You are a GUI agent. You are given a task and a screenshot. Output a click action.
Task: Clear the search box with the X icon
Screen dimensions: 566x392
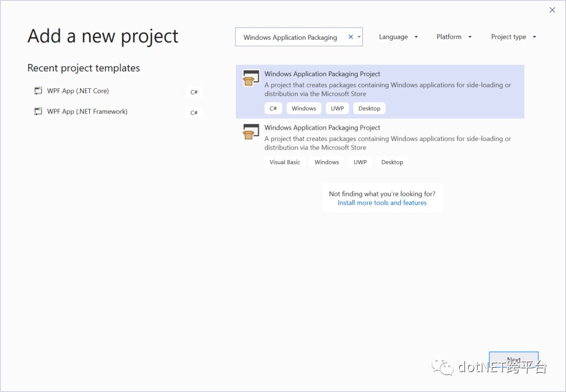[350, 37]
